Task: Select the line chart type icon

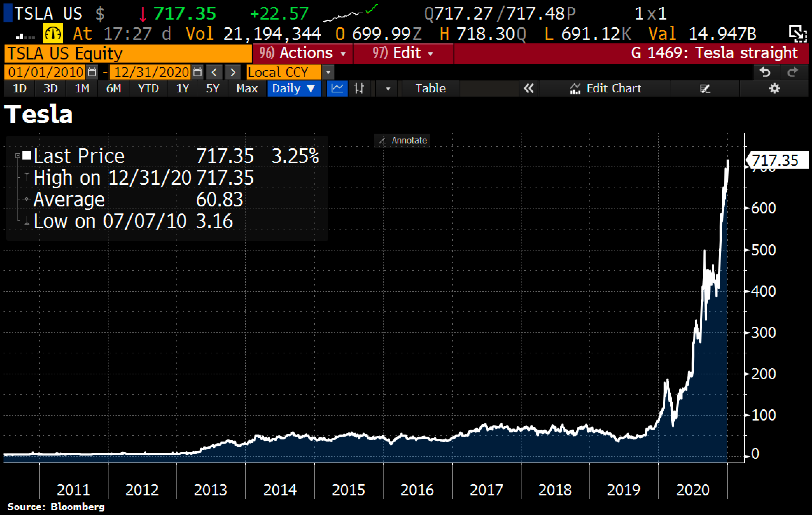Action: click(337, 88)
